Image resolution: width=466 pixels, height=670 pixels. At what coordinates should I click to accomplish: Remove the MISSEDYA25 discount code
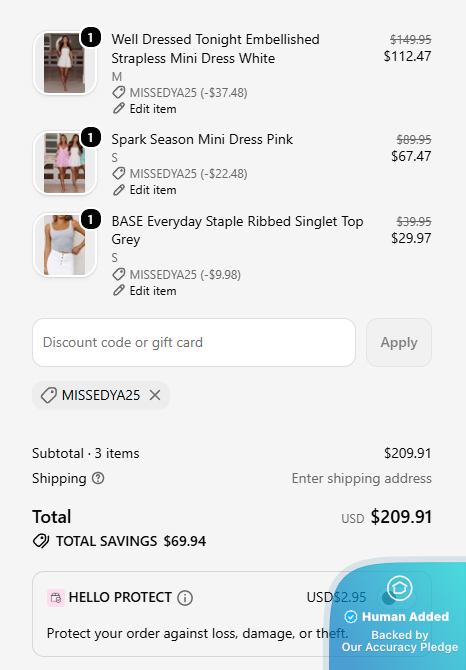[155, 395]
